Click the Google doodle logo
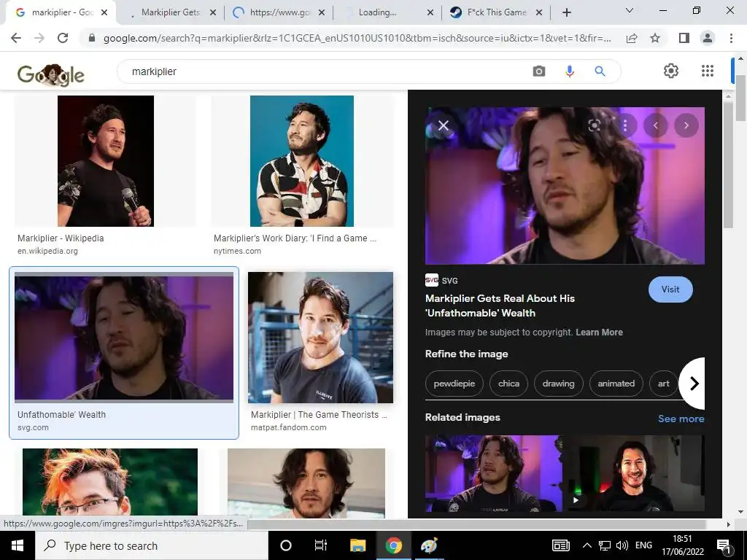The width and height of the screenshot is (747, 560). pyautogui.click(x=51, y=75)
